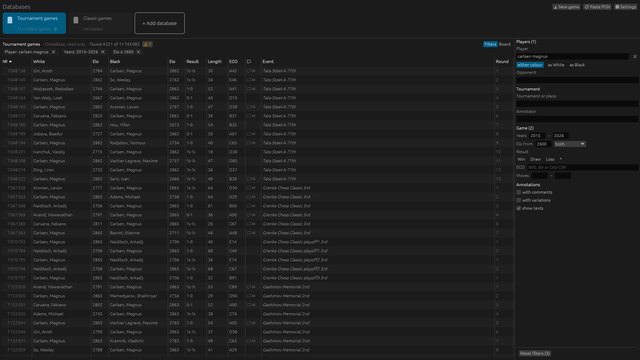Focus the Annotator input field
The height and width of the screenshot is (360, 640).
click(577, 119)
